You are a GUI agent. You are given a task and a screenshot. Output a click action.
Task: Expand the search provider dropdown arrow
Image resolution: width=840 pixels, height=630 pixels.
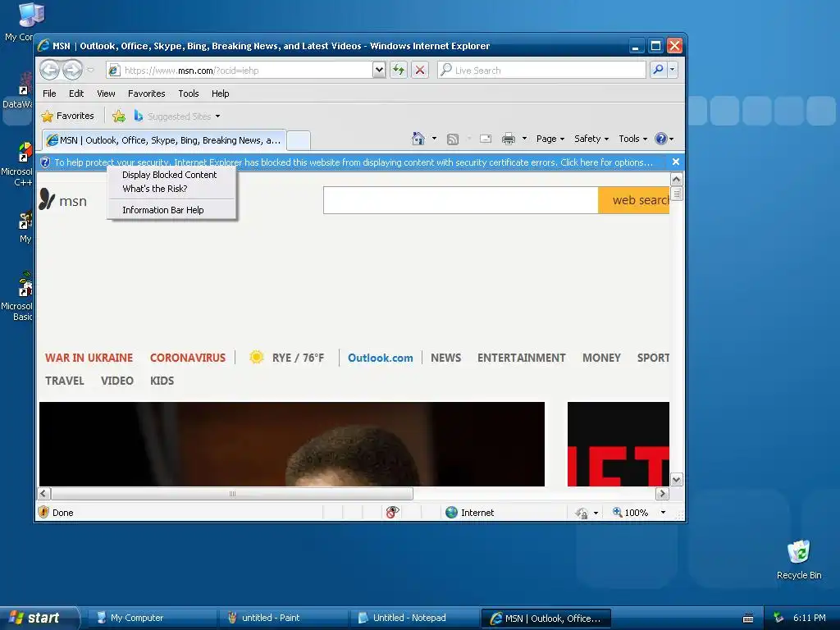673,70
